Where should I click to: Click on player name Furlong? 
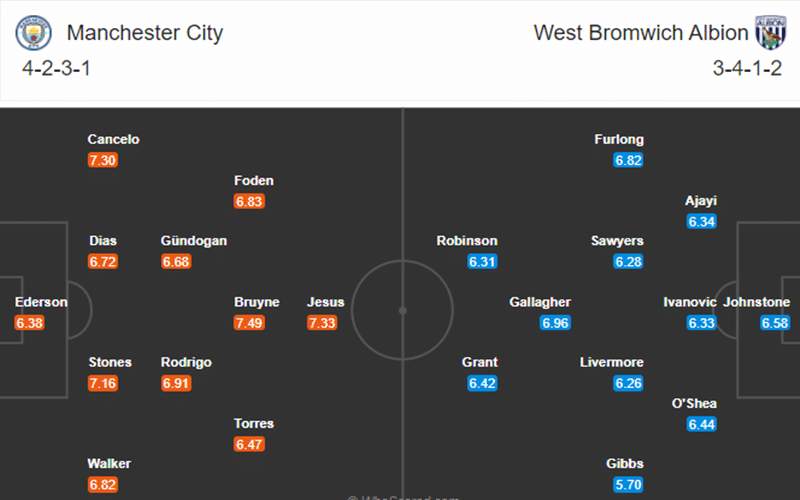(x=619, y=139)
